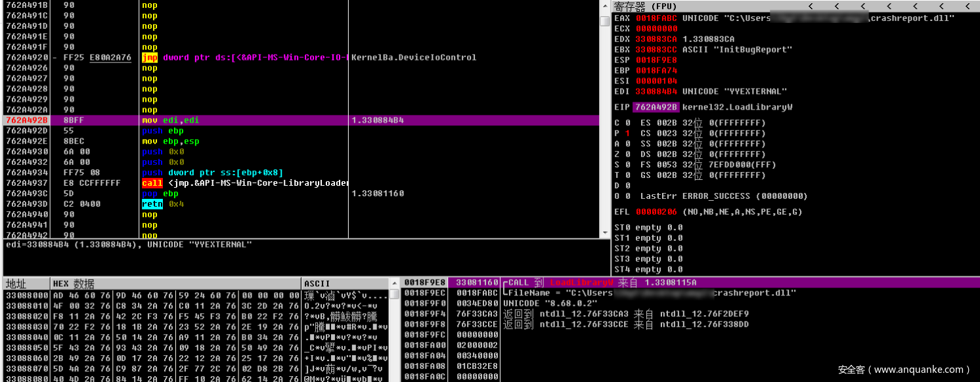Toggle the C carry flag value
Image resolution: width=980 pixels, height=382 pixels.
point(627,123)
